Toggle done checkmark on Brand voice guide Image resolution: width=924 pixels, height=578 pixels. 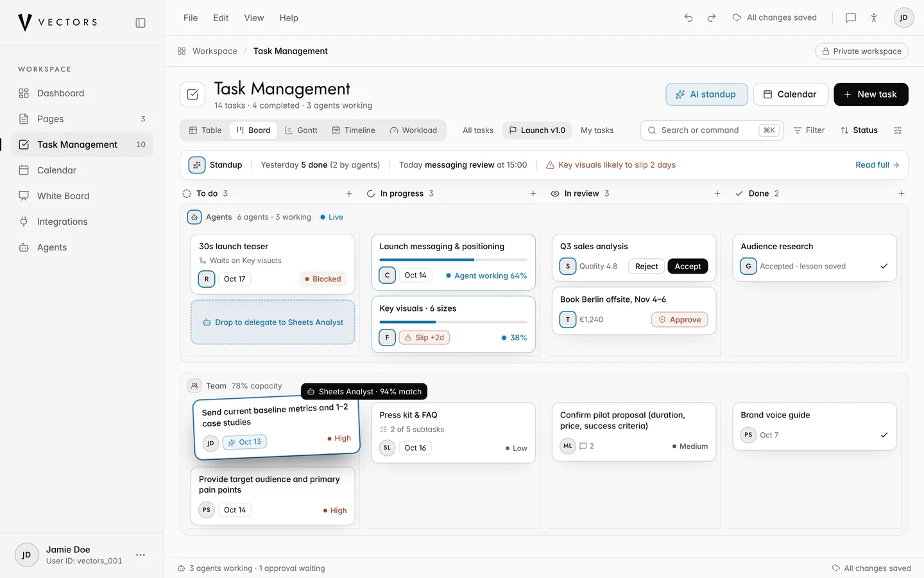click(x=884, y=435)
